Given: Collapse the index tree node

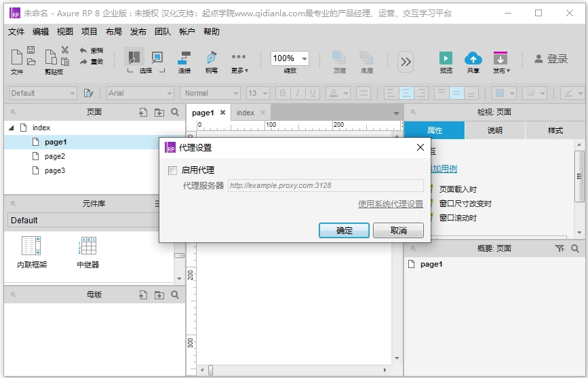Looking at the screenshot, I should (x=12, y=128).
